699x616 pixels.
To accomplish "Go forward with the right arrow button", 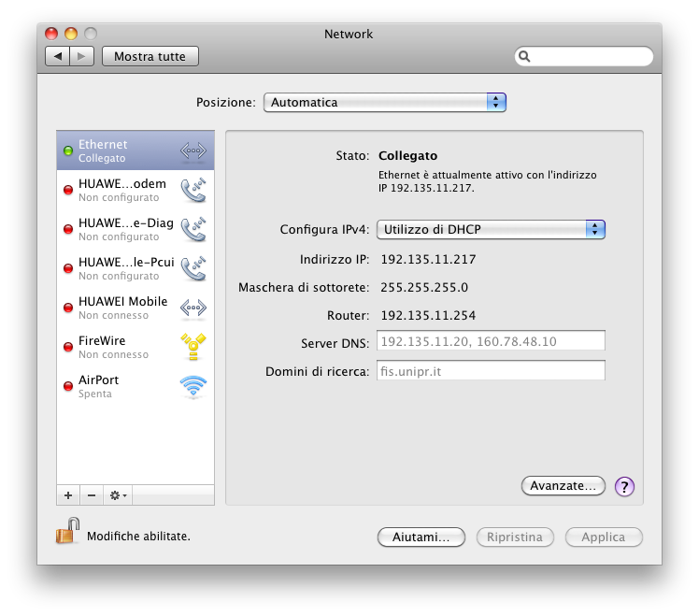I will click(x=81, y=56).
